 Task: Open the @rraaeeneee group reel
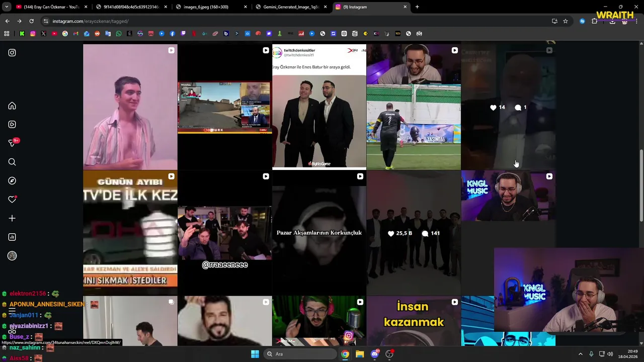pos(225,233)
